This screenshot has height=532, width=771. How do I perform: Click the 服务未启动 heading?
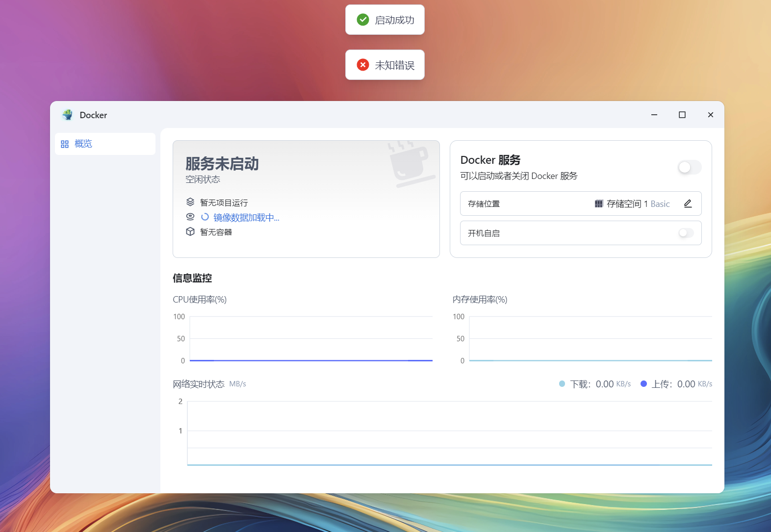222,163
